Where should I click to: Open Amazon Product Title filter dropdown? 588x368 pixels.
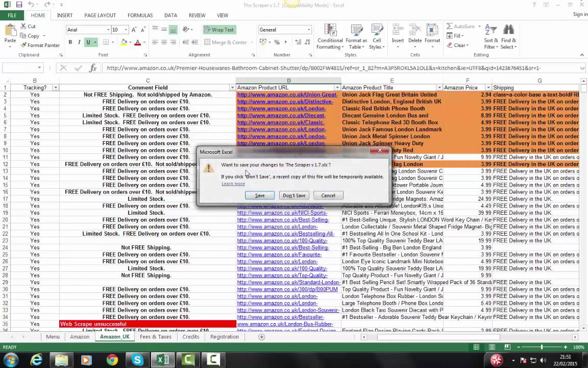[439, 87]
